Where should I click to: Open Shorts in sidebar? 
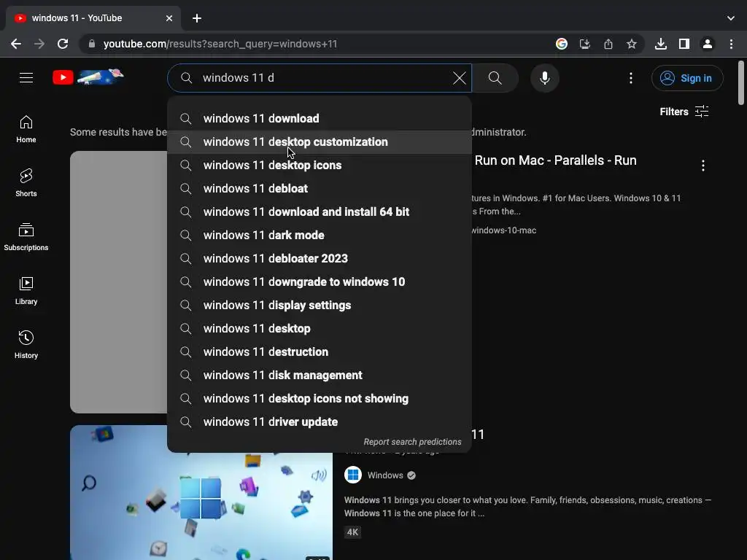pyautogui.click(x=26, y=183)
